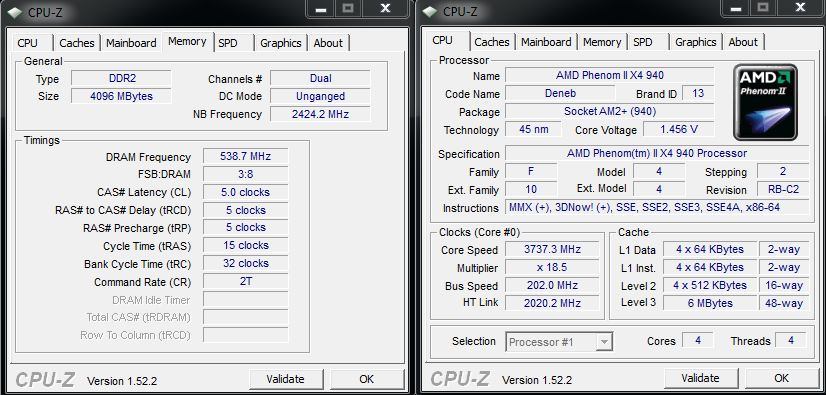The image size is (826, 395).
Task: Click OK in the Memory window
Action: click(367, 379)
